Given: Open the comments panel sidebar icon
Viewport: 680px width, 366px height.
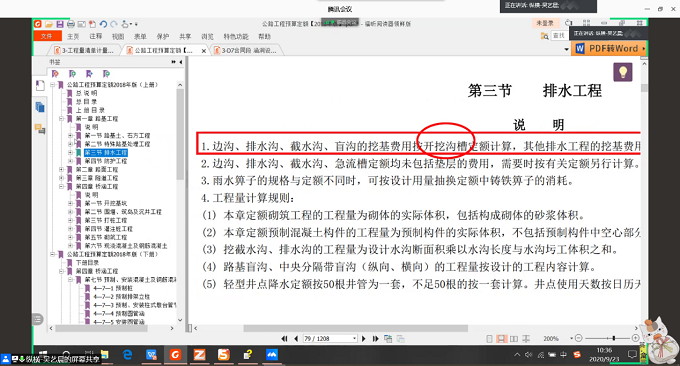Looking at the screenshot, I should tap(40, 128).
